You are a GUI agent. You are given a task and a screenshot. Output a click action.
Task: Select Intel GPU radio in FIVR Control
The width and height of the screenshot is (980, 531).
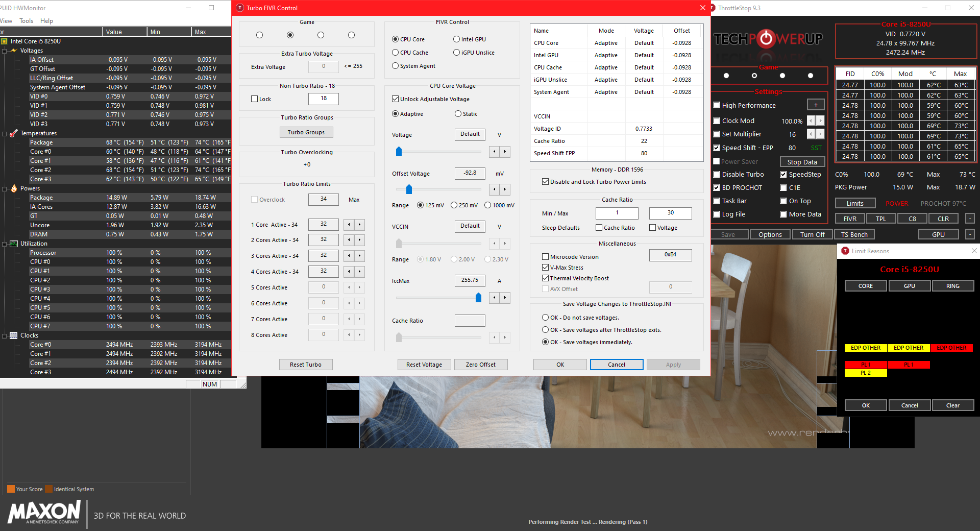point(470,39)
